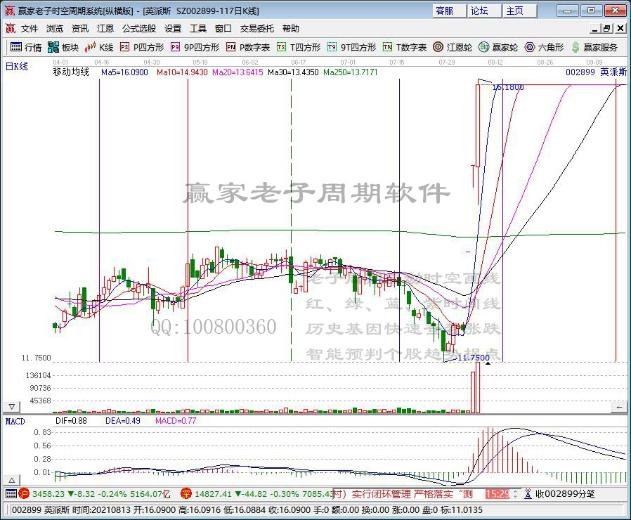Viewport: 631px width, 520px height.
Task: Click the 移动均线 indicator label
Action: [x=71, y=72]
